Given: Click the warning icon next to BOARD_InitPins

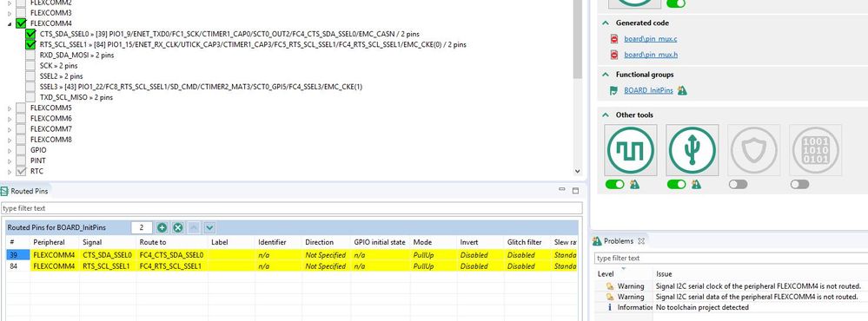Looking at the screenshot, I should tap(682, 90).
